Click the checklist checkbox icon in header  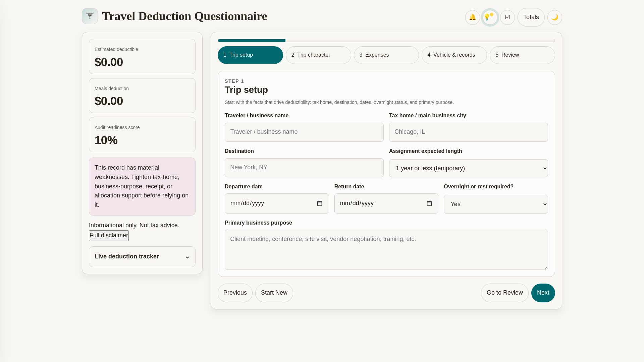coord(507,17)
